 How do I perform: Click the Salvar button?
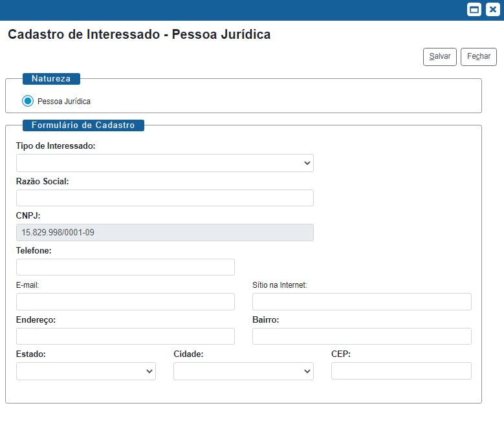pyautogui.click(x=440, y=57)
